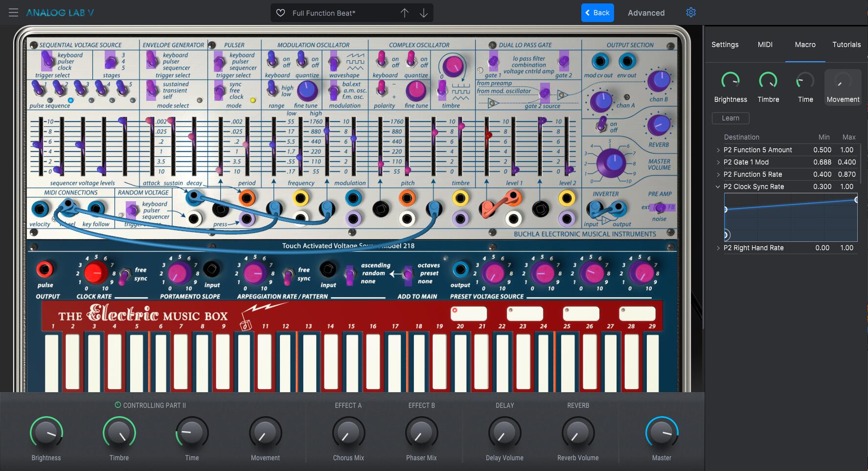
Task: Load next preset with down arrow
Action: tap(424, 13)
